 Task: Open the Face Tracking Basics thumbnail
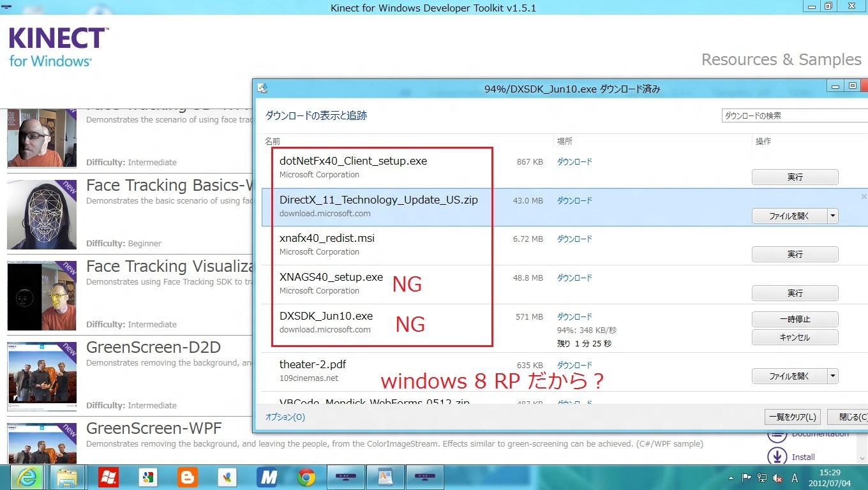click(41, 214)
